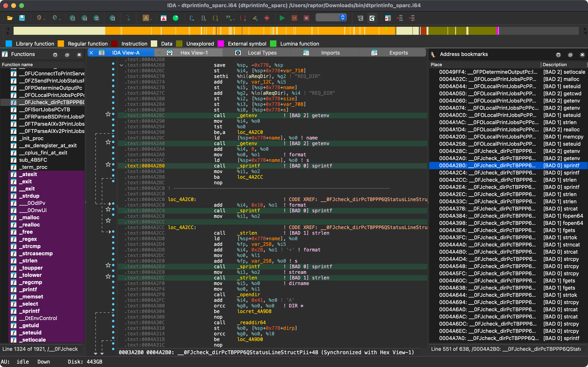
Task: Terminate the process with the red stop icon
Action: point(306,18)
